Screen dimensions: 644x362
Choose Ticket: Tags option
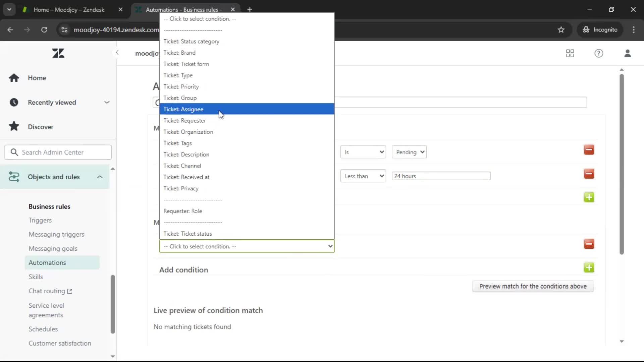247,143
